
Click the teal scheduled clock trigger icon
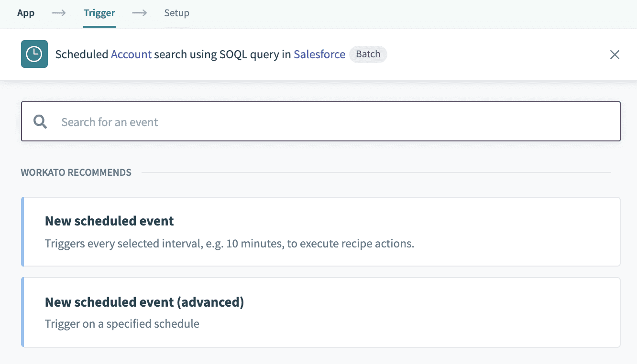point(34,54)
